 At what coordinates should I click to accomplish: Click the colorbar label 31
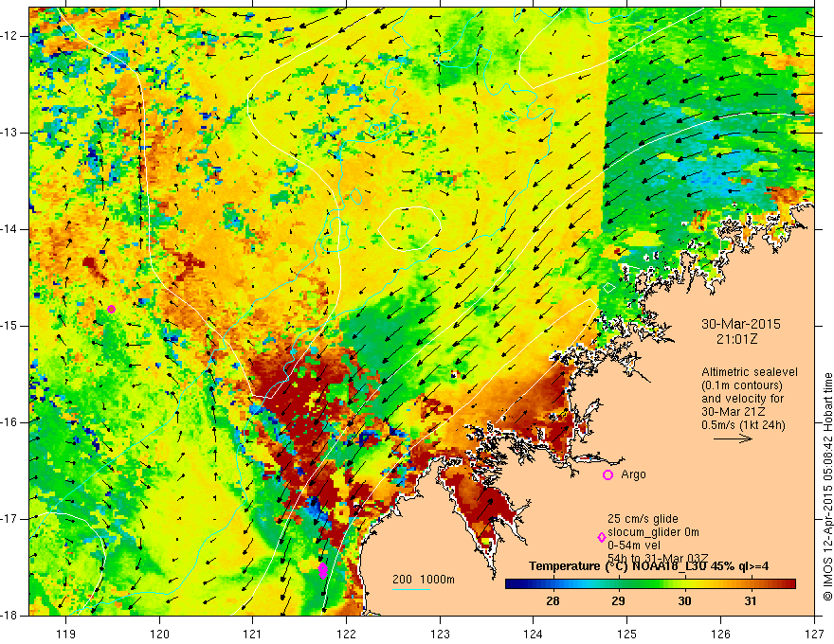click(751, 601)
